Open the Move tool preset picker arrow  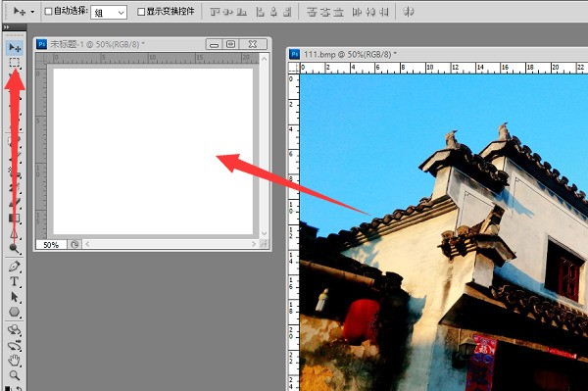point(32,12)
